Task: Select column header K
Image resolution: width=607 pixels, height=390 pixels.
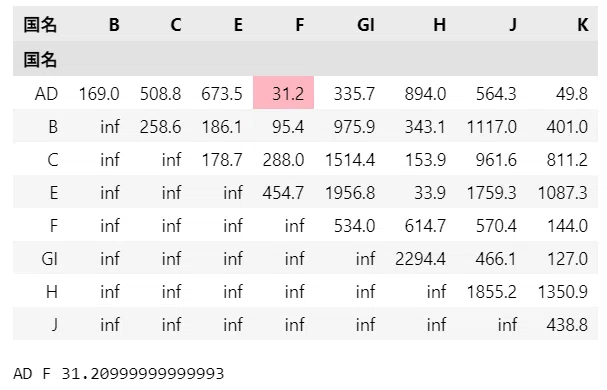Action: tap(583, 25)
